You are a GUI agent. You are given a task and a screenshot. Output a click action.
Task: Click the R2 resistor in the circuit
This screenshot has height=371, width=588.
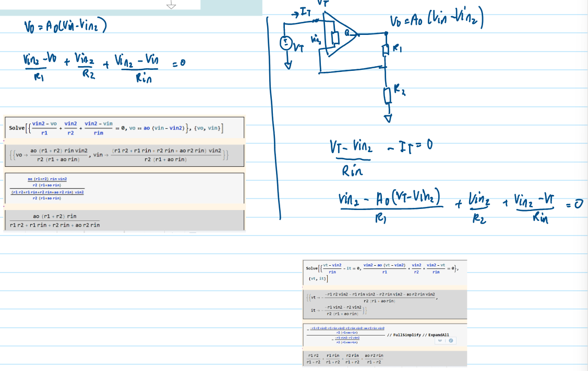click(387, 96)
